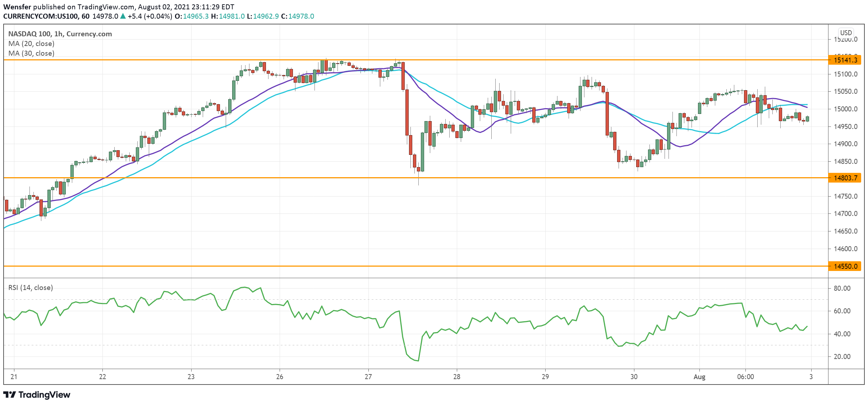Click the 15141.3 orange price label
This screenshot has width=868, height=405.
click(x=845, y=60)
